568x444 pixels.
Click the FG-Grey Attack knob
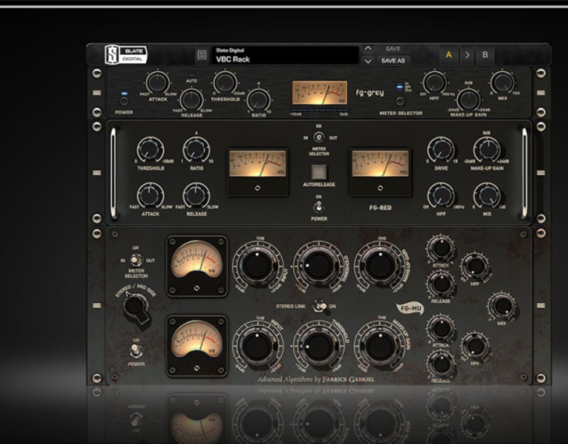157,82
